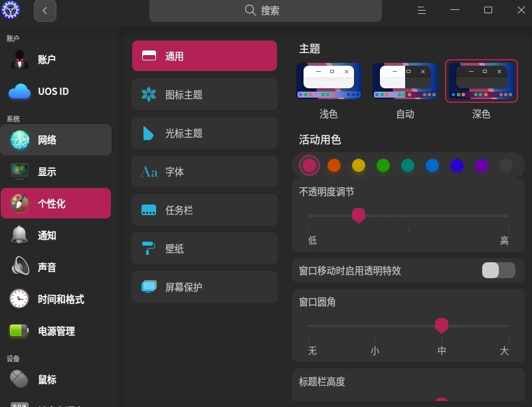The width and height of the screenshot is (532, 407).
Task: Focus the 搜索 search field
Action: click(x=265, y=11)
